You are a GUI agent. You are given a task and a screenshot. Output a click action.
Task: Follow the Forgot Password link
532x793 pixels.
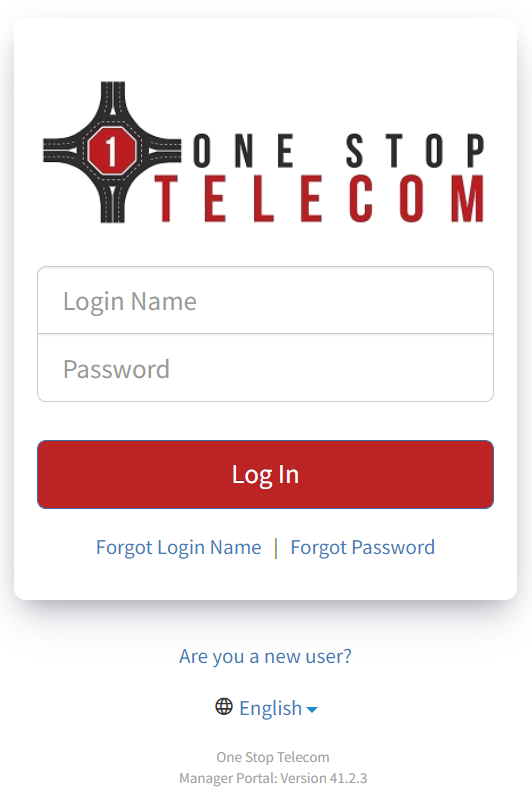(363, 547)
